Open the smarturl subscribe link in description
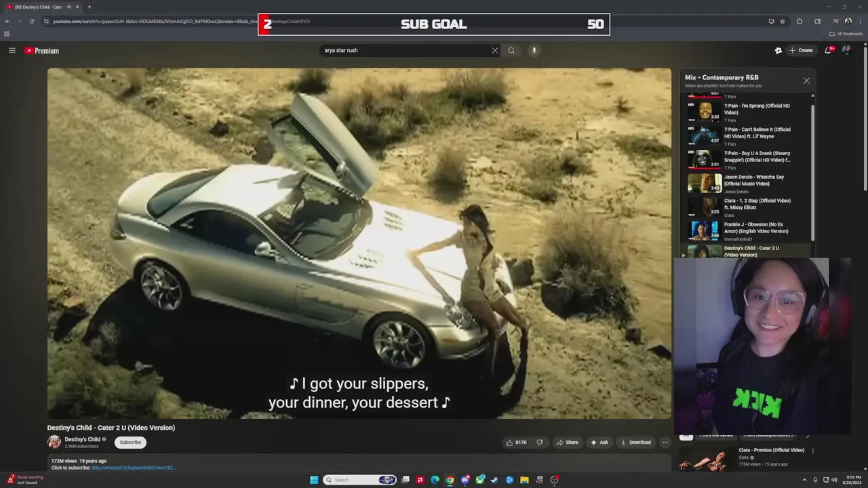 133,468
